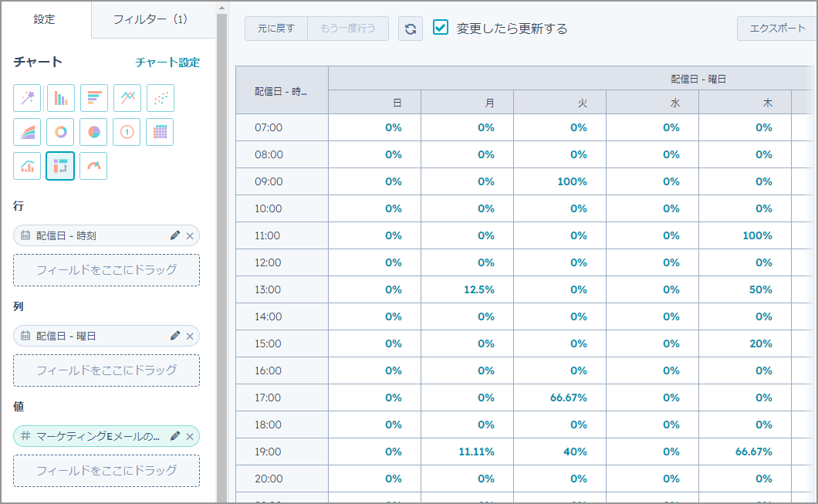Click the 50% value in the 13:00 row
Viewport: 818px width, 504px height.
click(x=761, y=289)
